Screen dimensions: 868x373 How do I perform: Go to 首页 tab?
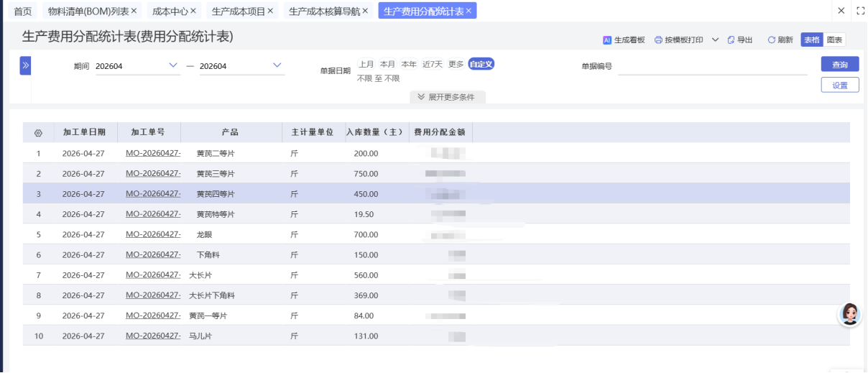coord(23,11)
